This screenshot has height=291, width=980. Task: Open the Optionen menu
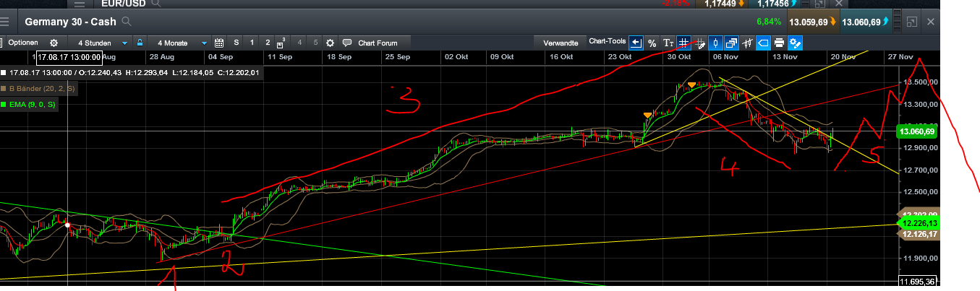23,43
